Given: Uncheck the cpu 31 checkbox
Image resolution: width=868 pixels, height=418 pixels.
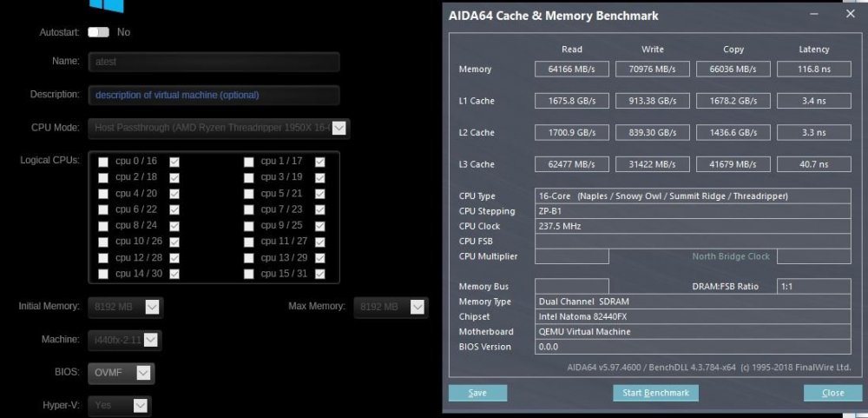Looking at the screenshot, I should tap(320, 274).
